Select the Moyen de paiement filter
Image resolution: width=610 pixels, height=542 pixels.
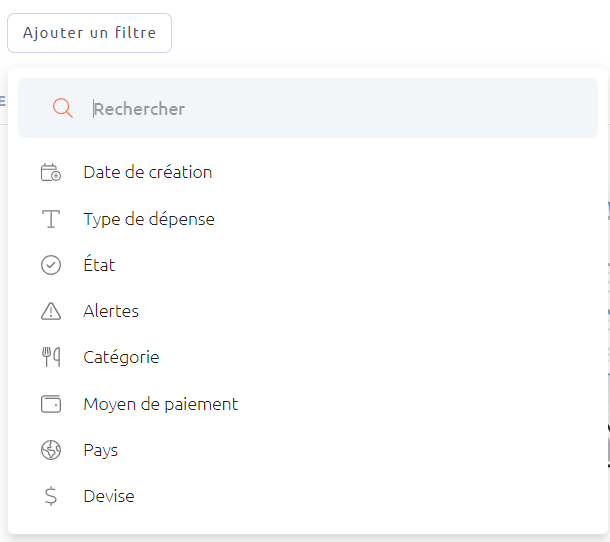[x=161, y=404]
